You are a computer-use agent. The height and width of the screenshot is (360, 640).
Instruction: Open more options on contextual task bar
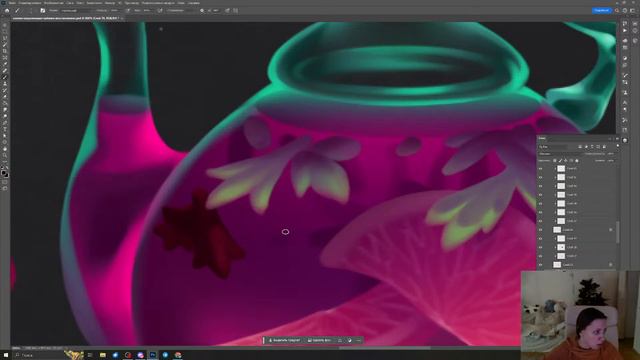pos(359,340)
